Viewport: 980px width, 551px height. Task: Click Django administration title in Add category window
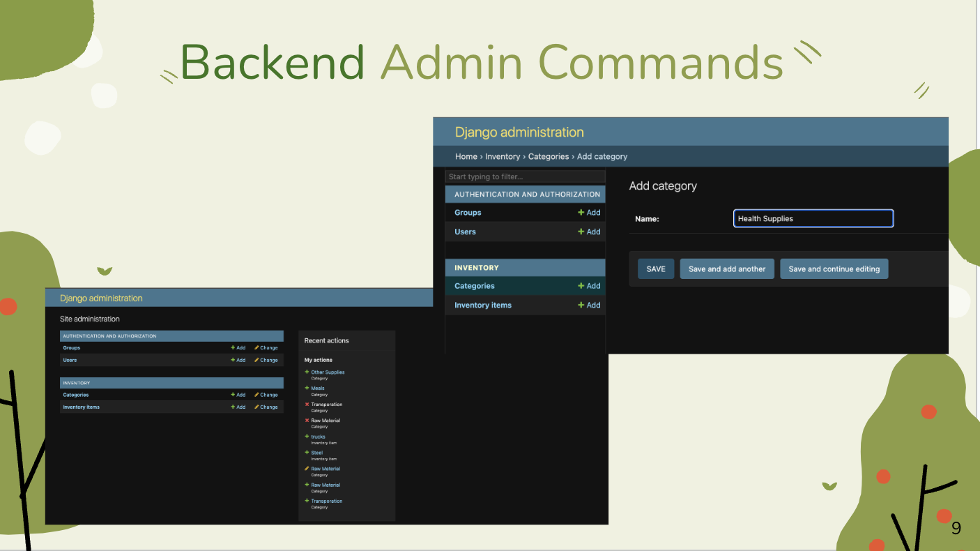click(519, 133)
